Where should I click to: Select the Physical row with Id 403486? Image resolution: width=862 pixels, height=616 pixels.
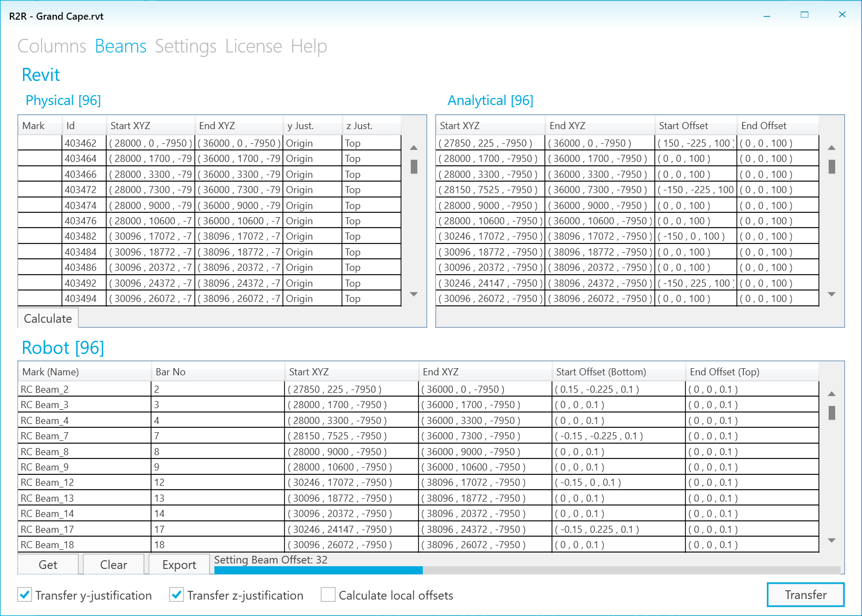click(209, 268)
